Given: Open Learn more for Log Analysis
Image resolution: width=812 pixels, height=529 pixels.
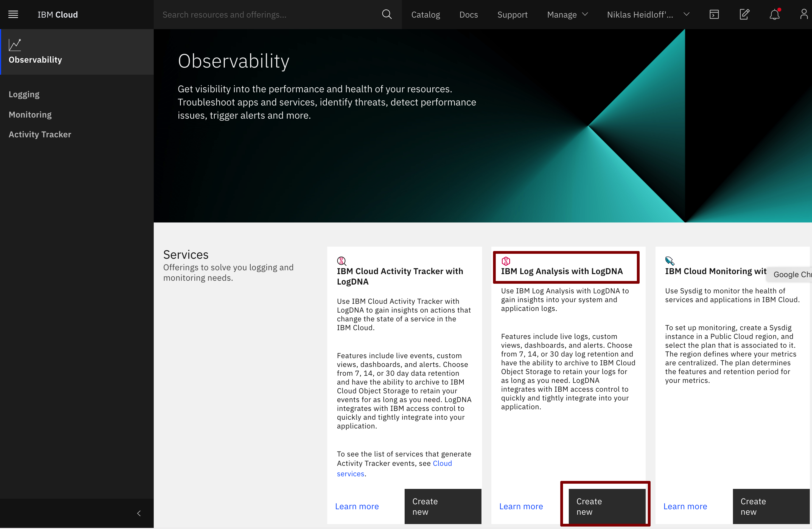Looking at the screenshot, I should [x=521, y=506].
